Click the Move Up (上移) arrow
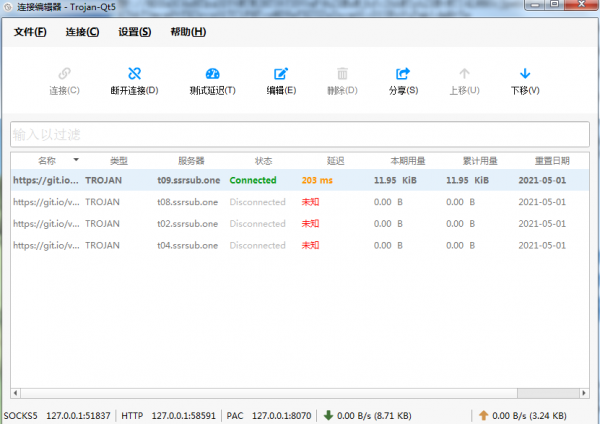 (x=464, y=74)
